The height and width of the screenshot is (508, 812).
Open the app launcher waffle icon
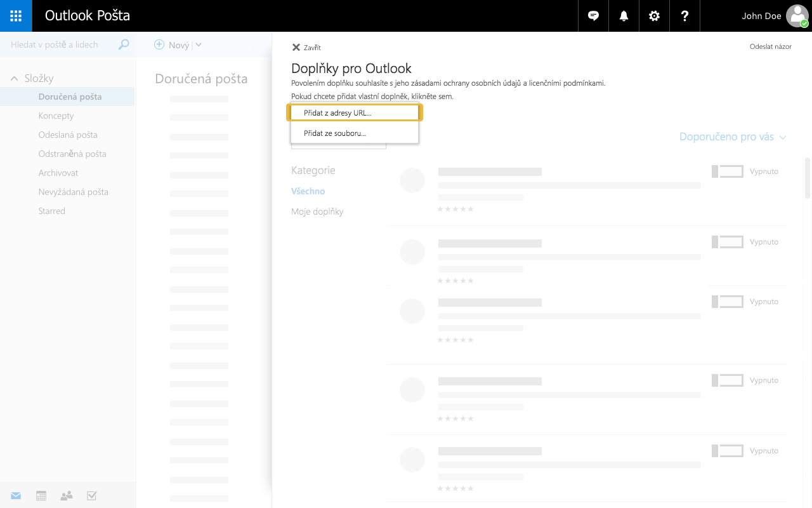click(x=16, y=16)
